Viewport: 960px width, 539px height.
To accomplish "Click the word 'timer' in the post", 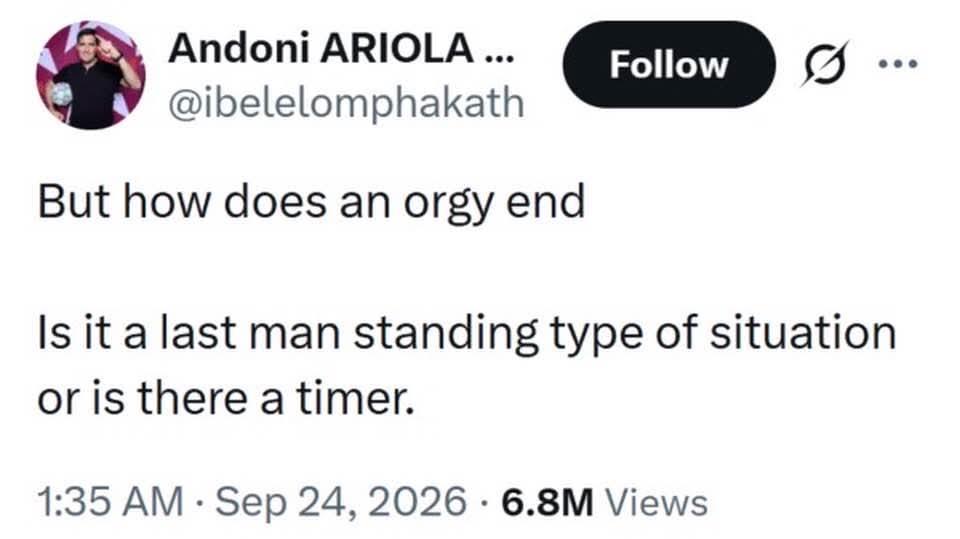I will click(351, 399).
